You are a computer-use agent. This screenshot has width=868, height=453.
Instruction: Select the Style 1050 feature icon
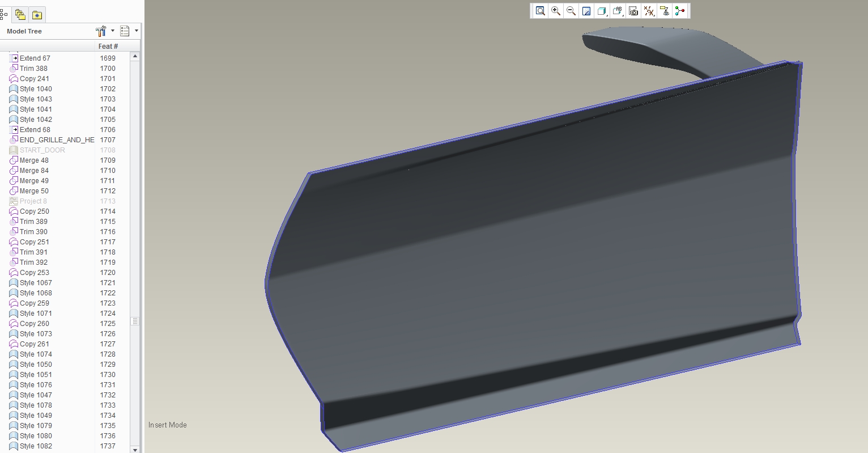pyautogui.click(x=14, y=365)
